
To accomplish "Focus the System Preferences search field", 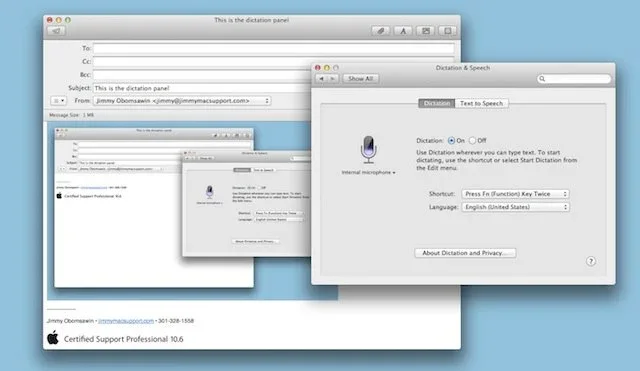I will click(574, 79).
